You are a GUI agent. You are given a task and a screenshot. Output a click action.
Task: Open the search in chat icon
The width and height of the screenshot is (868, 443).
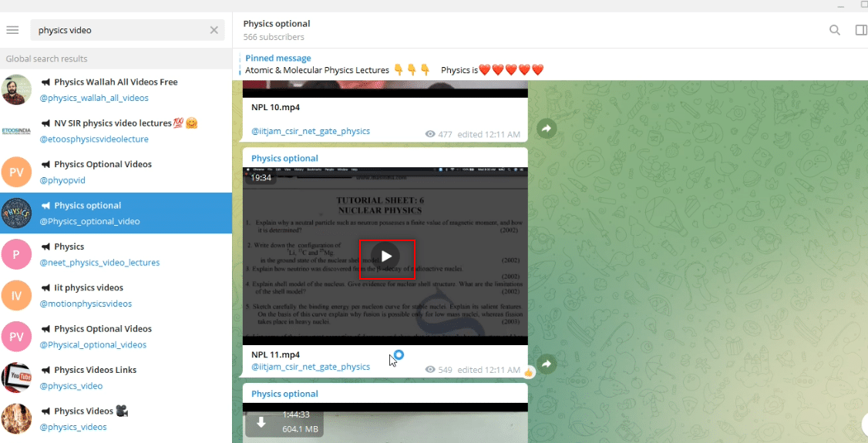coord(835,30)
